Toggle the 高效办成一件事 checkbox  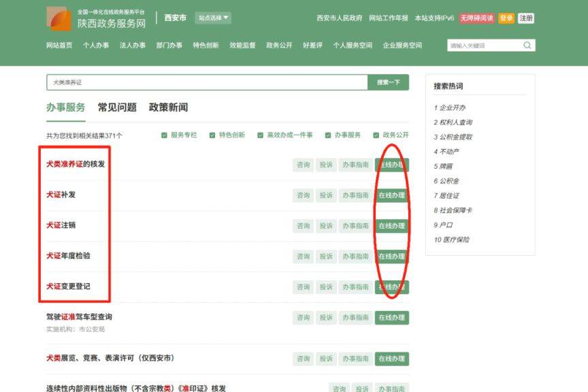[x=260, y=135]
